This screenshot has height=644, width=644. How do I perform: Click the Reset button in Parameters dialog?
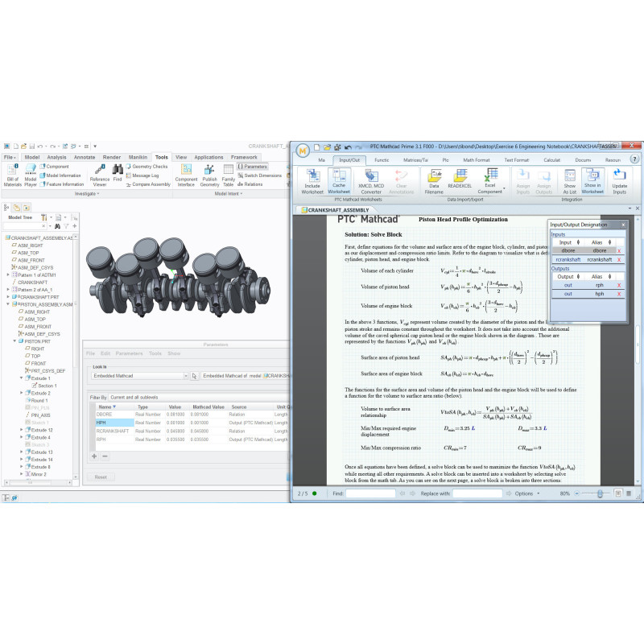click(101, 477)
